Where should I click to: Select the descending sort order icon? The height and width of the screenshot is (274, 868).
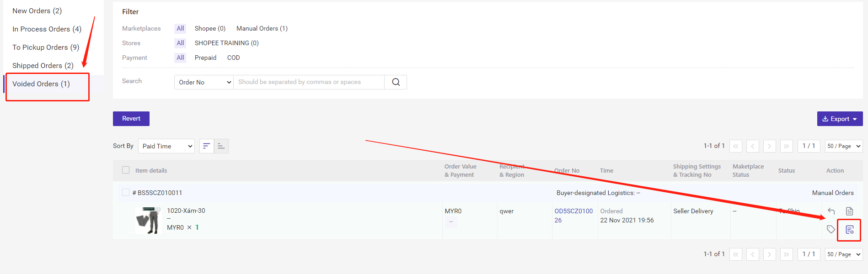click(x=207, y=146)
